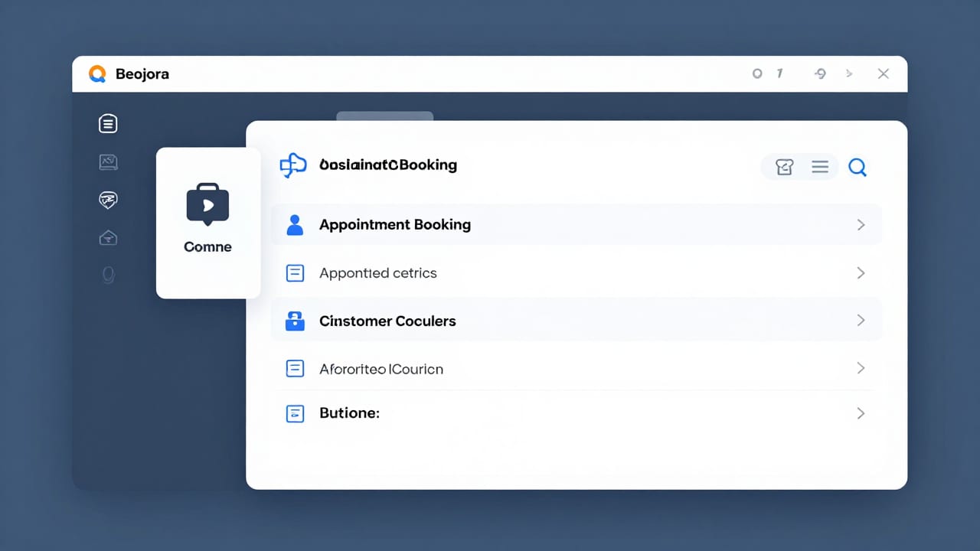
Task: Select the Cinstomer Coculers menu item
Action: coord(577,321)
